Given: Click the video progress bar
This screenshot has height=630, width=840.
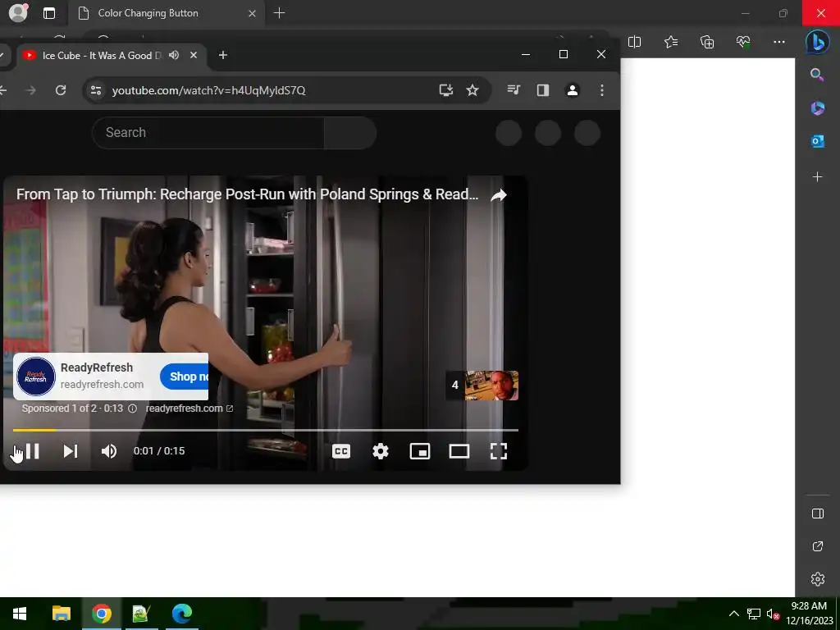Looking at the screenshot, I should pos(266,430).
